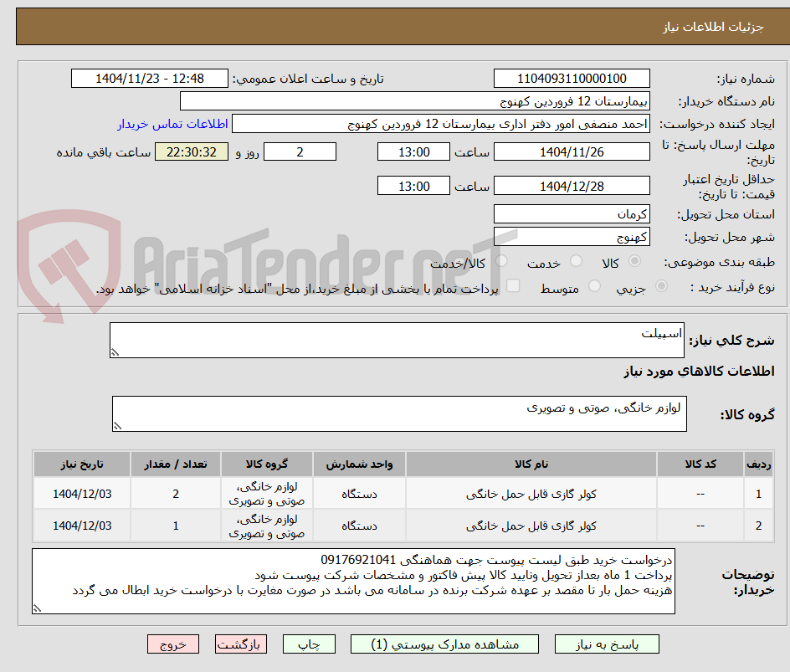Click the price validity time 13:00 field

(413, 186)
